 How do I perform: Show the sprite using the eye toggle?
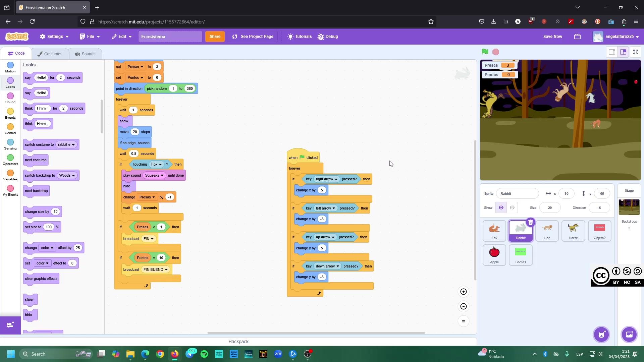click(x=501, y=208)
